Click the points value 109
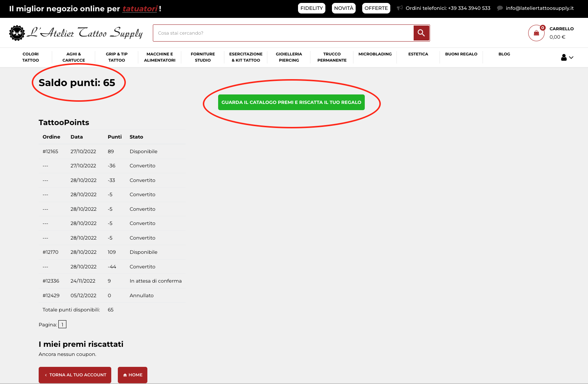The height and width of the screenshot is (384, 588). (112, 252)
